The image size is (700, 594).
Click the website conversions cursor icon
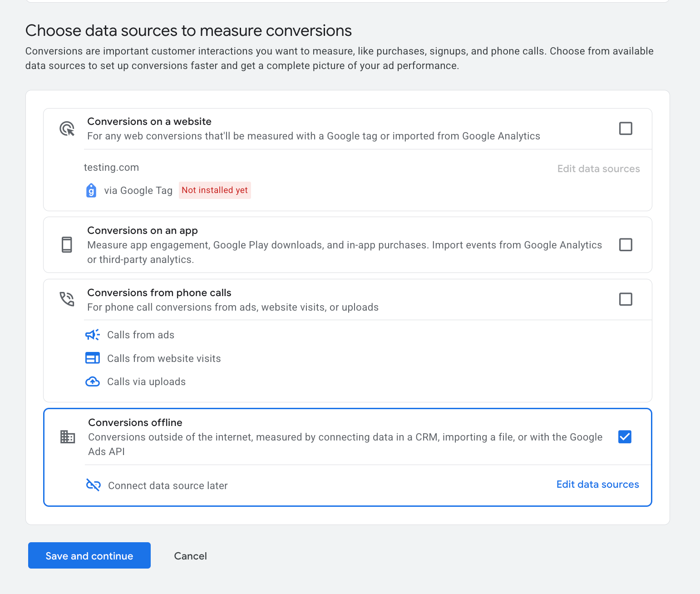pos(67,129)
